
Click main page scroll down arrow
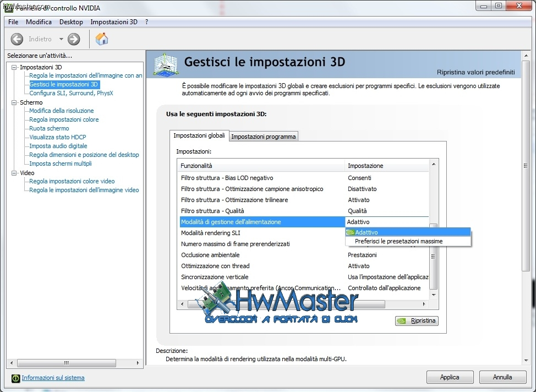(526, 361)
